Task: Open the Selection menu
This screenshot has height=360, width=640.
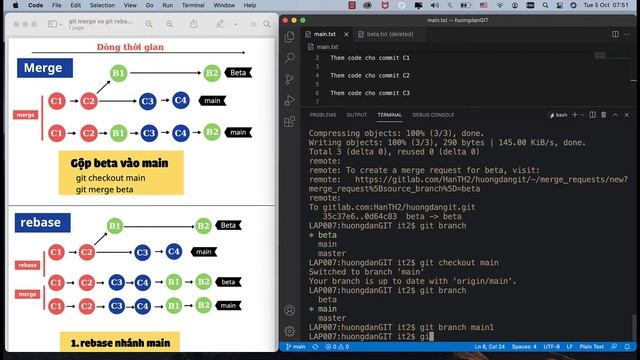Action: tap(102, 5)
